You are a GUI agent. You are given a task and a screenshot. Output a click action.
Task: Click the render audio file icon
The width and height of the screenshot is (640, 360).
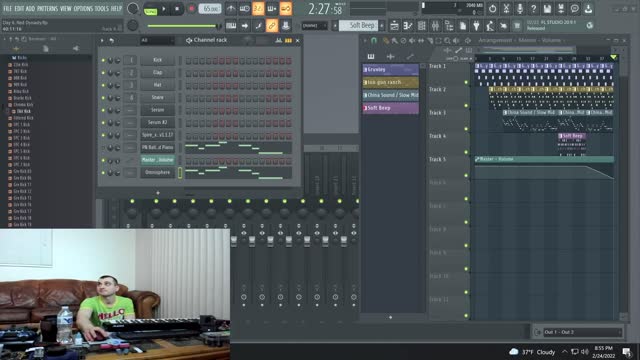[x=561, y=9]
